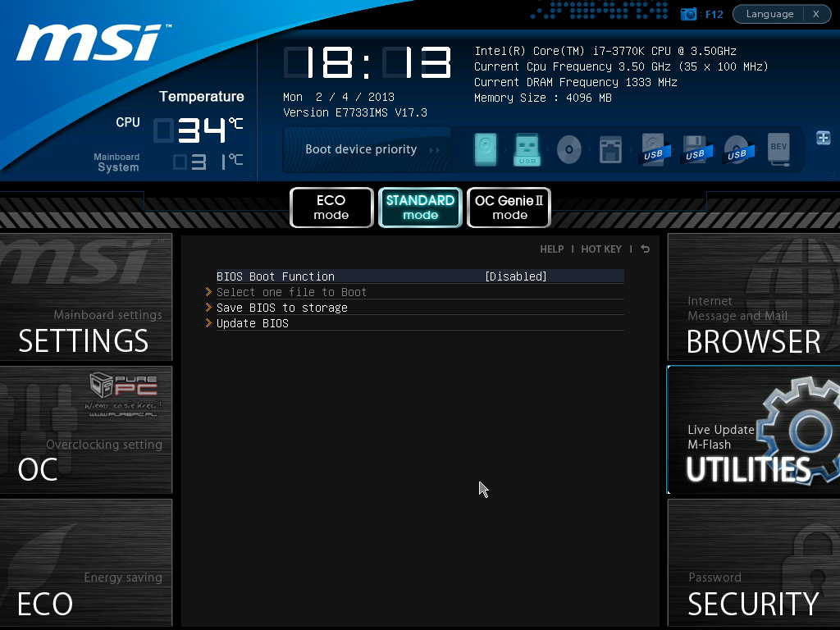Select the BEV boot device icon
The image size is (840, 630).
tap(779, 149)
